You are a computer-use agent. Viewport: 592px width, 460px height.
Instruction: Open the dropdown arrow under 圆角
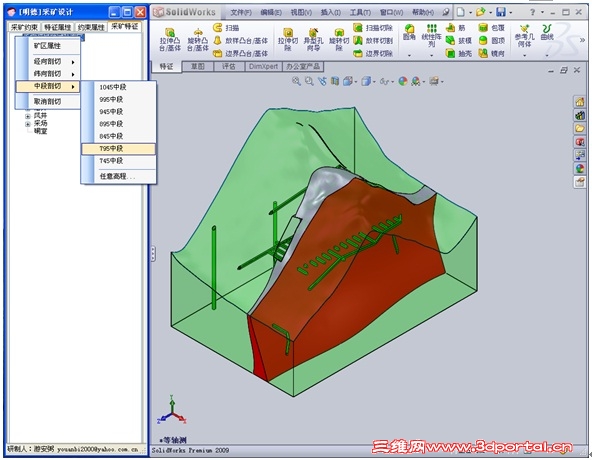pos(409,55)
